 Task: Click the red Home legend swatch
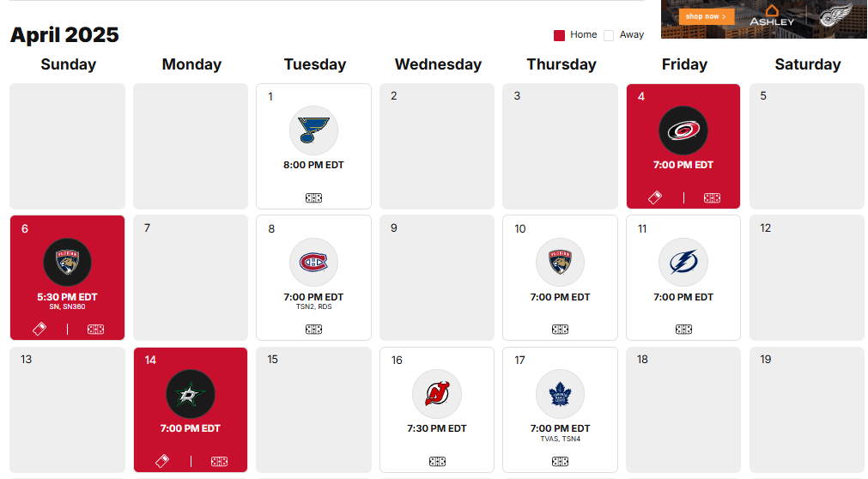(x=559, y=35)
